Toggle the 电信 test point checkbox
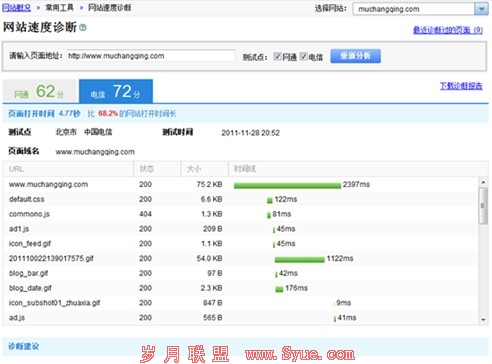The width and height of the screenshot is (492, 364). (303, 56)
